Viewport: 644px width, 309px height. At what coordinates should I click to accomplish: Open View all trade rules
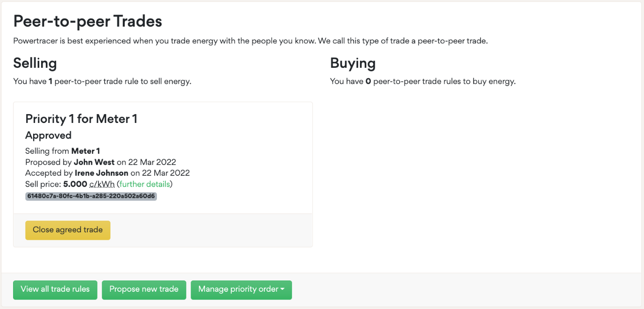(55, 289)
